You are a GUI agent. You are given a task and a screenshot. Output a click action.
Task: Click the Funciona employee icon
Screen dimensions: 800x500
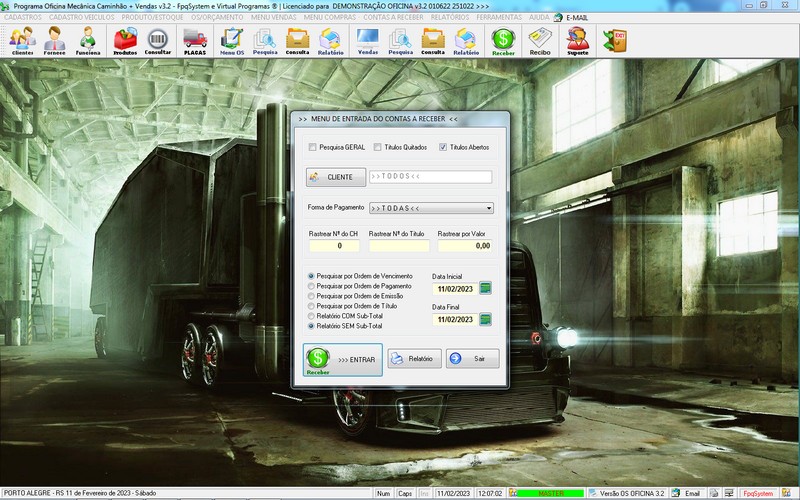89,40
